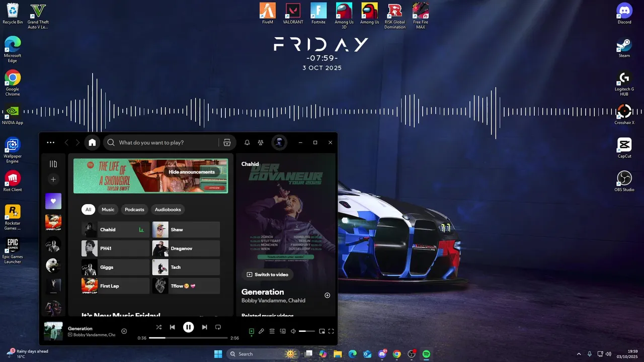The image size is (644, 362).
Task: Click Switch to video button
Action: 267,275
